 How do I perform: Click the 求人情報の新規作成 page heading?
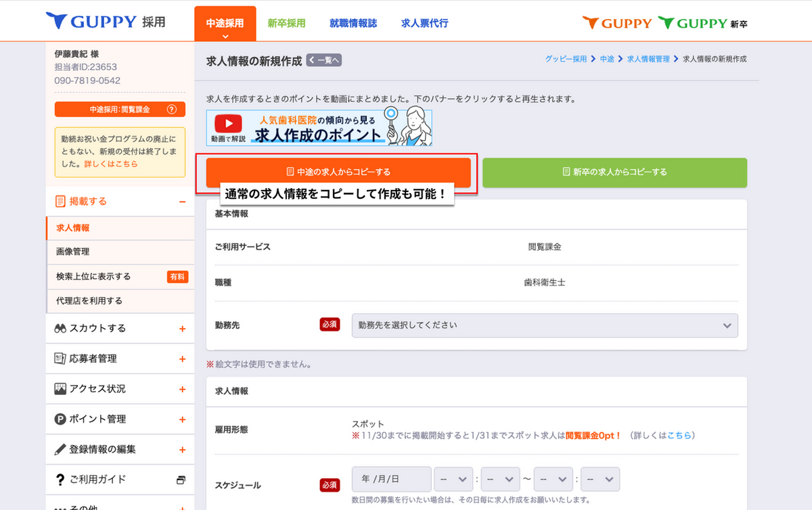254,61
